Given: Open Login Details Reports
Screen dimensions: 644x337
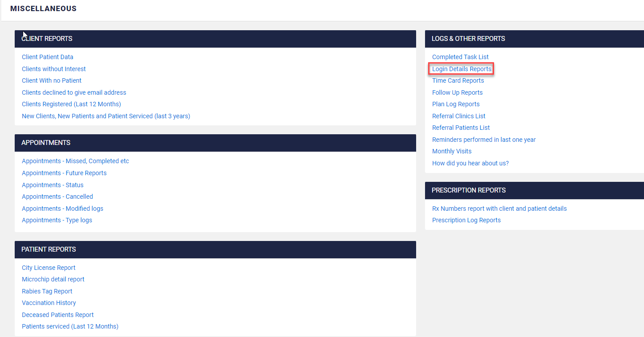Looking at the screenshot, I should 462,69.
